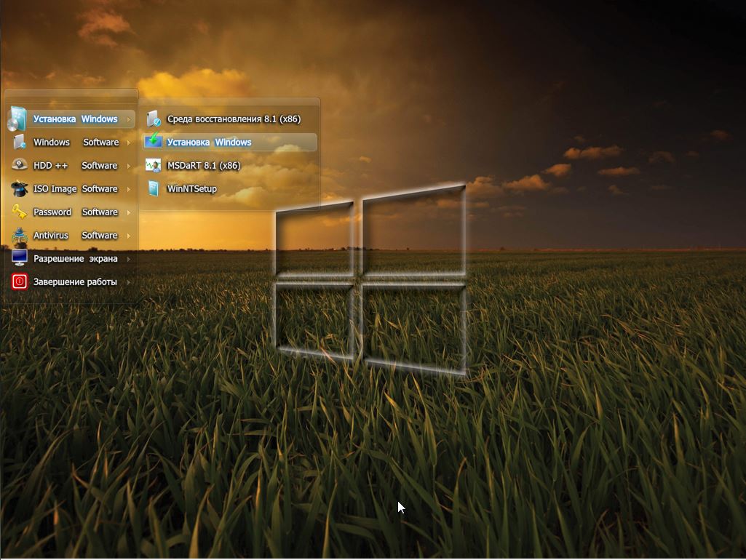Select highlighted Установка Windows submenu item
Viewport: 746px width, 560px height.
click(229, 142)
